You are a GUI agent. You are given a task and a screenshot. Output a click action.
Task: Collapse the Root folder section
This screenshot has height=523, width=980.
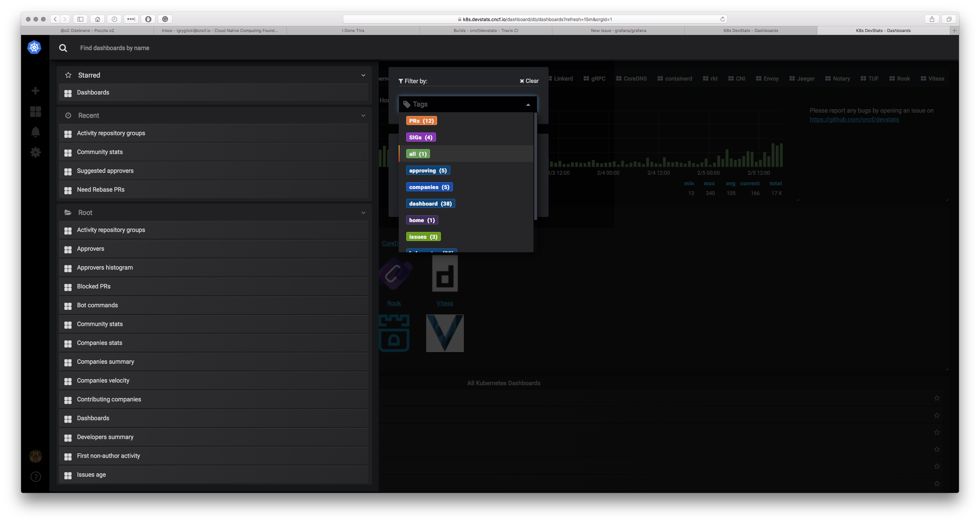[x=363, y=213]
